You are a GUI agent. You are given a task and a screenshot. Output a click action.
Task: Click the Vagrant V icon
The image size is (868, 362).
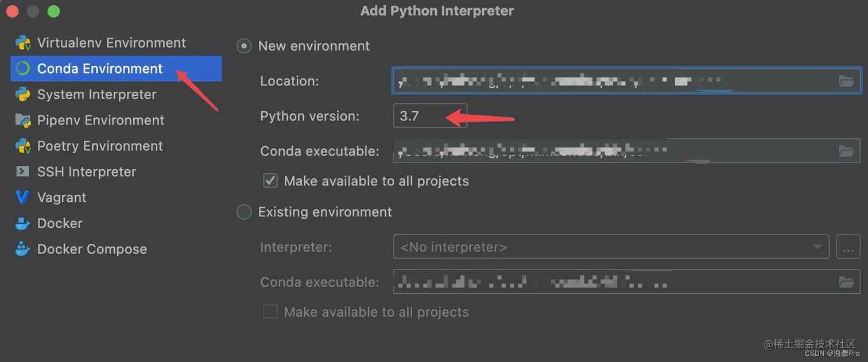pos(23,197)
